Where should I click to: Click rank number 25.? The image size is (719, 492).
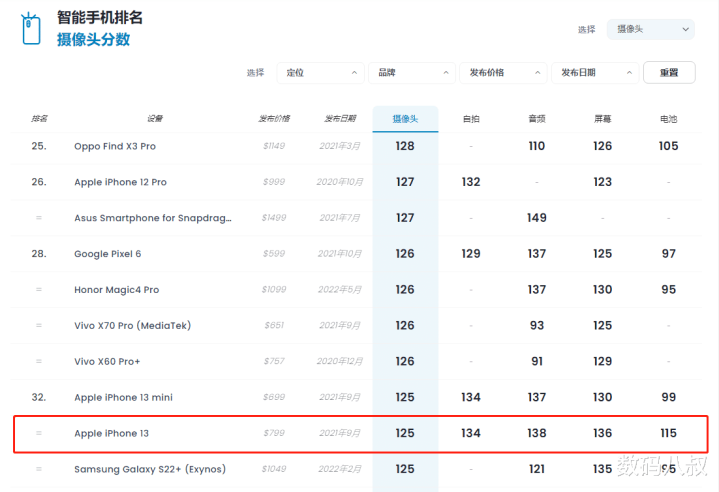click(x=39, y=146)
